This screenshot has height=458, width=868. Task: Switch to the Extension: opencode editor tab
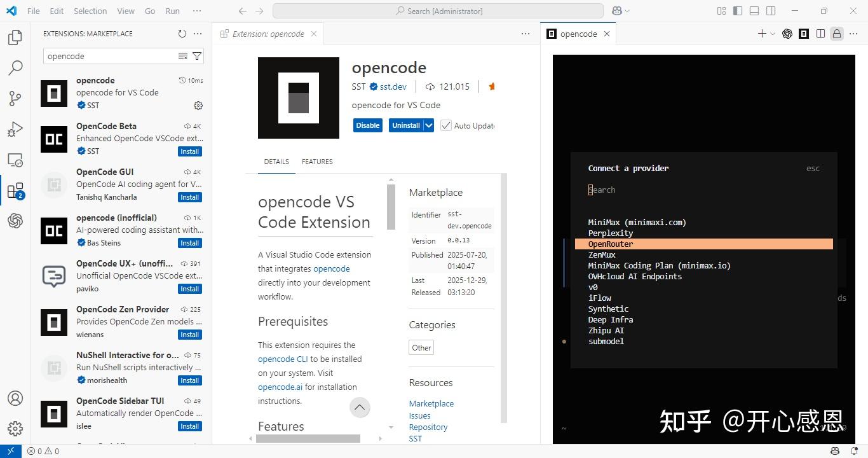pos(268,34)
